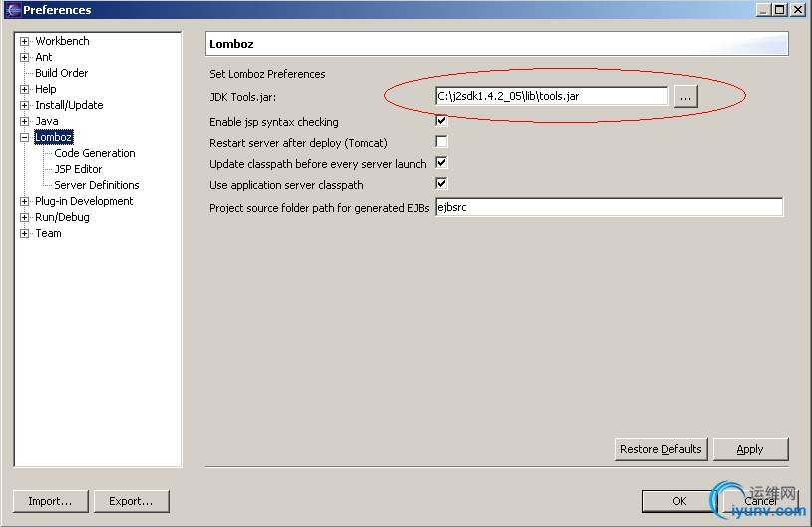Open Code Generation under Lomboz
This screenshot has height=527, width=812.
pyautogui.click(x=94, y=153)
